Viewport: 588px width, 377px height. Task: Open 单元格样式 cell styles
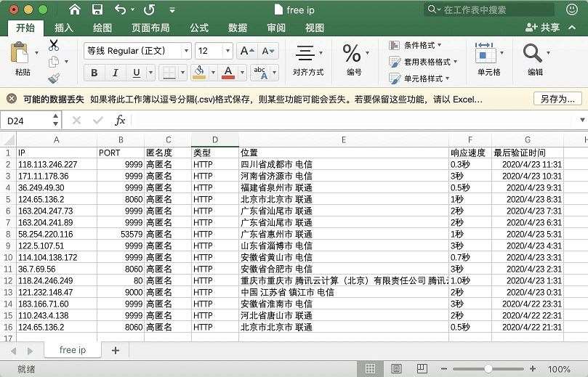(419, 78)
